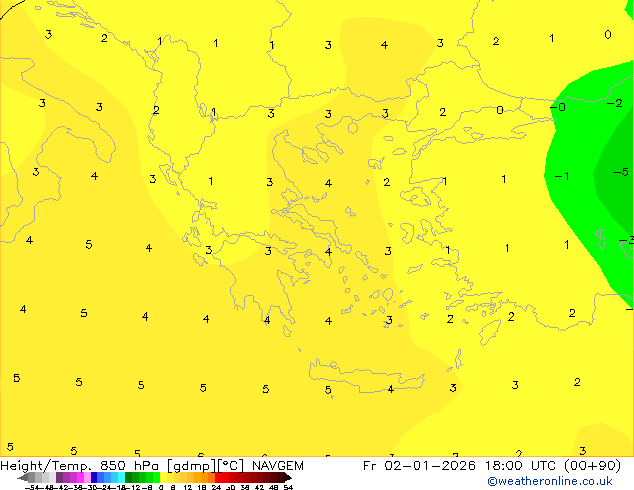Click the -2 temperature value on map
This screenshot has height=490, width=634.
coord(615,103)
